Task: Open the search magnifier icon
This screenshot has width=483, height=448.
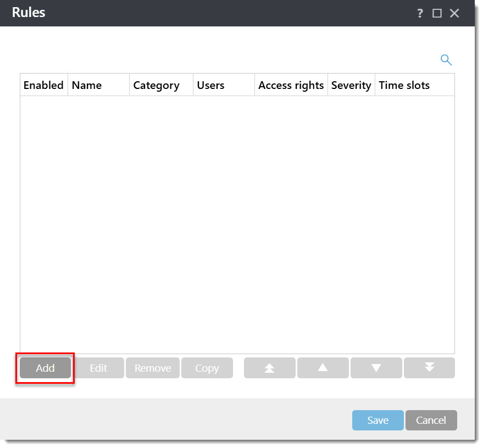Action: click(446, 60)
